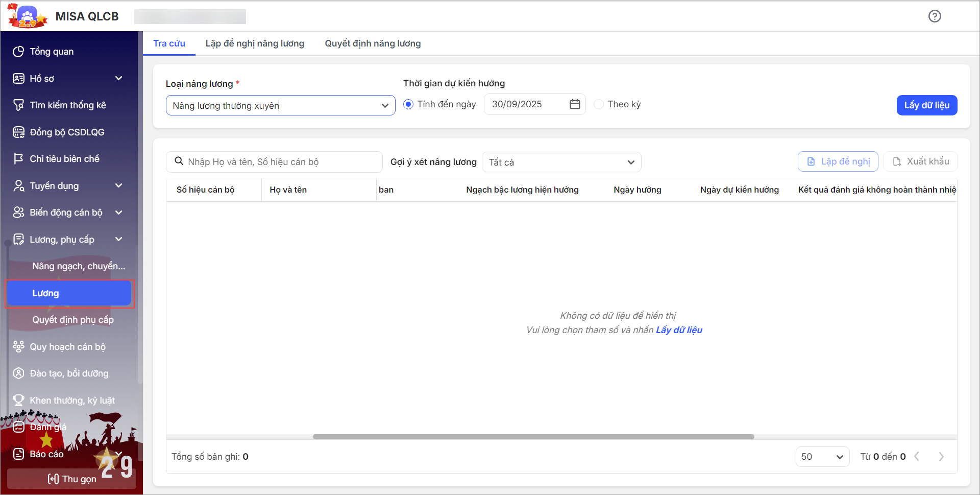Click the Tìm kiếm thống kê icon
980x495 pixels.
pos(18,105)
